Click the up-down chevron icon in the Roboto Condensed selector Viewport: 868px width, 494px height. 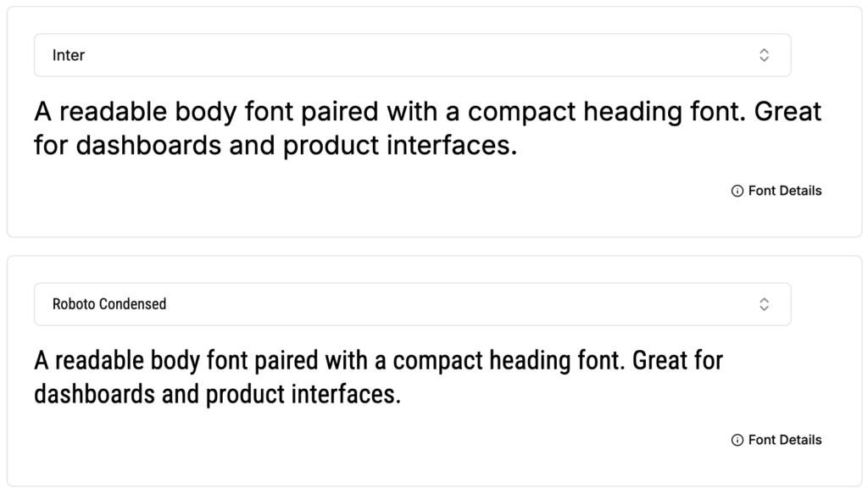click(764, 304)
